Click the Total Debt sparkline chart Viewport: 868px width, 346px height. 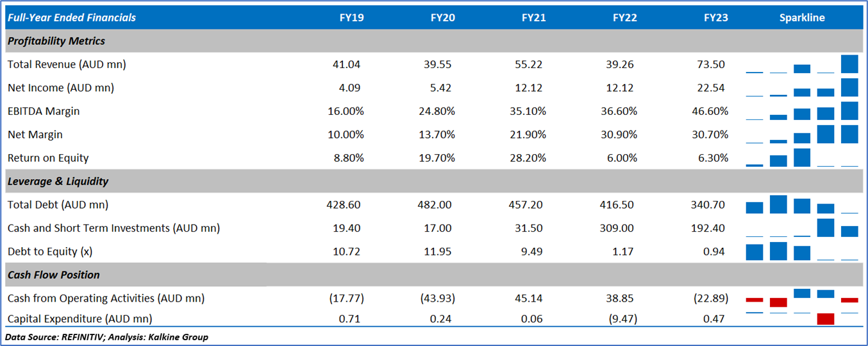point(802,205)
